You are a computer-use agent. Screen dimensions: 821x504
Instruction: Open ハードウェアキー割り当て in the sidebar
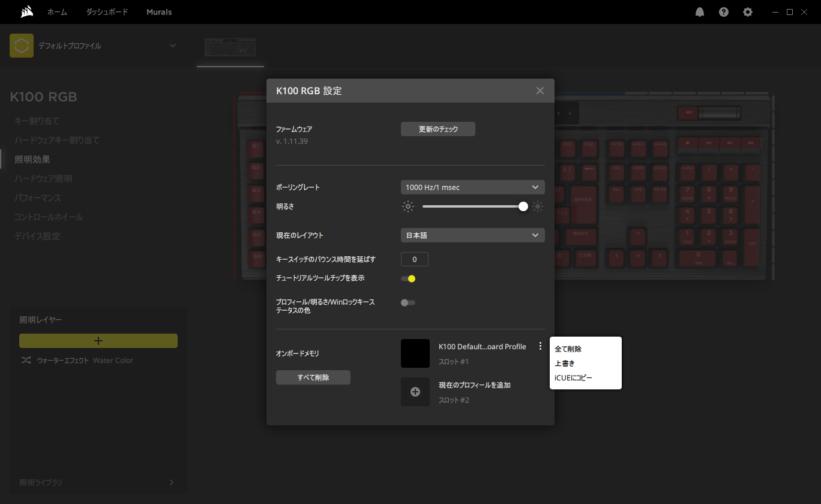(x=57, y=140)
